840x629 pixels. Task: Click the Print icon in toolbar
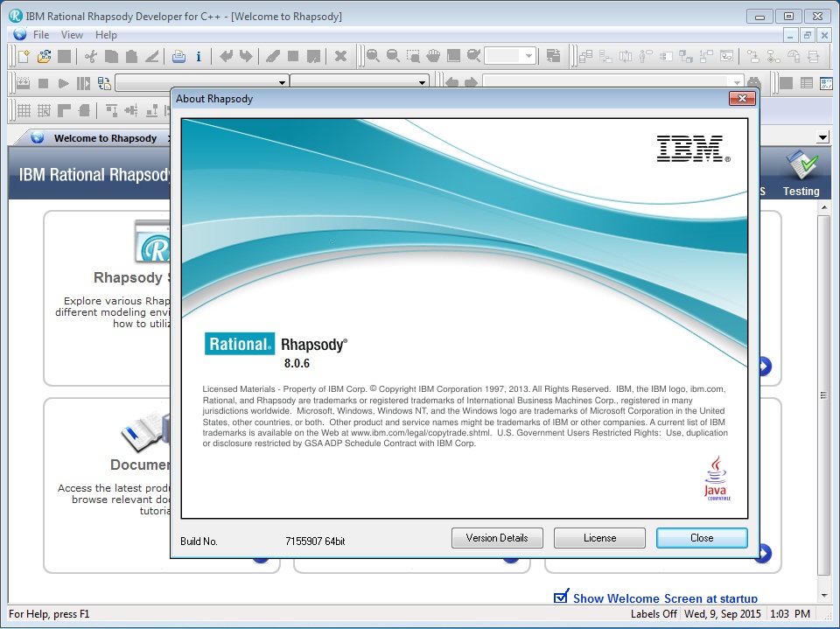click(178, 56)
